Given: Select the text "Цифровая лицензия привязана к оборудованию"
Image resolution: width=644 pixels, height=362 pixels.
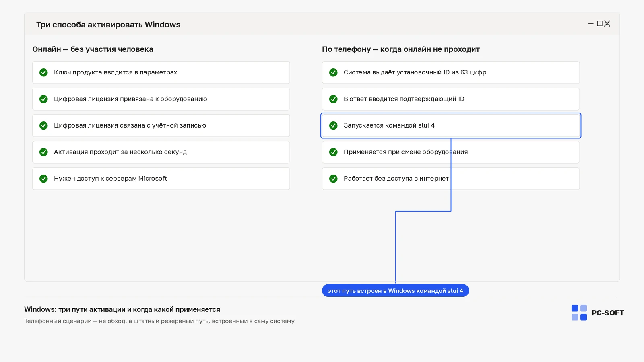Looking at the screenshot, I should 130,99.
